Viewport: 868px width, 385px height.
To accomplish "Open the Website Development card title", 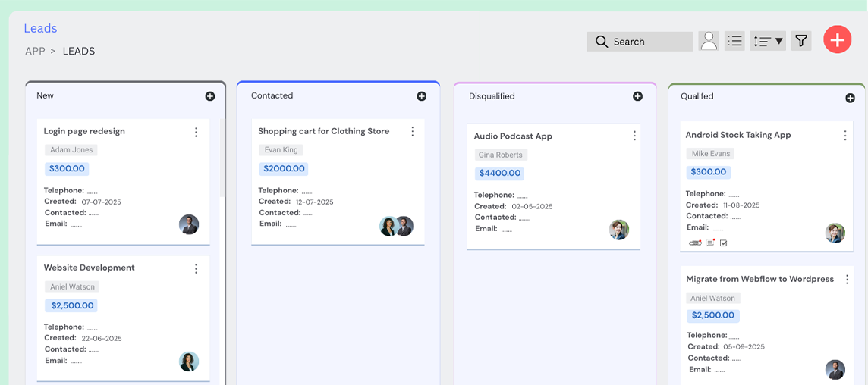I will pyautogui.click(x=89, y=268).
